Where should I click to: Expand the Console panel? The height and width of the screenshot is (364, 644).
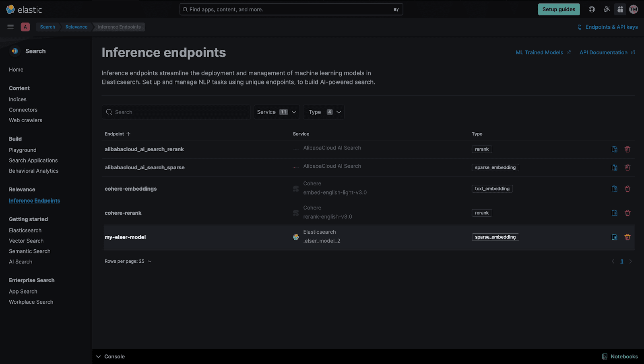point(110,356)
